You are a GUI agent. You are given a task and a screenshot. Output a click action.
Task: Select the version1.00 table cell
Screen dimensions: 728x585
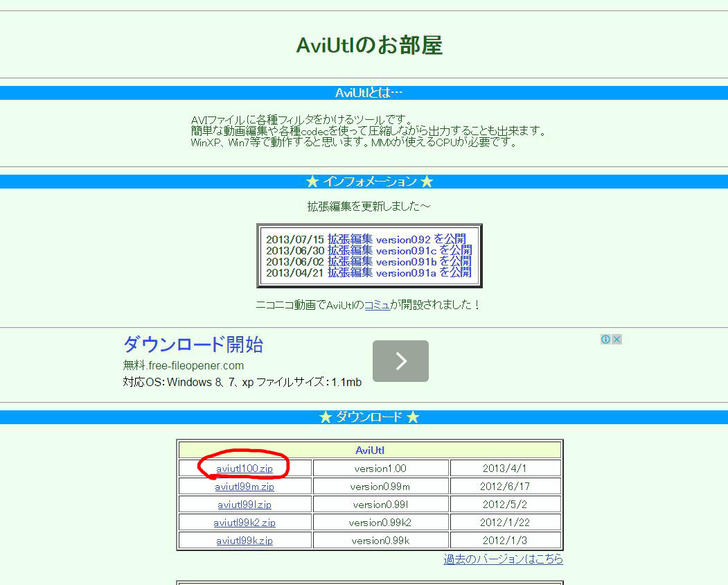tap(381, 469)
